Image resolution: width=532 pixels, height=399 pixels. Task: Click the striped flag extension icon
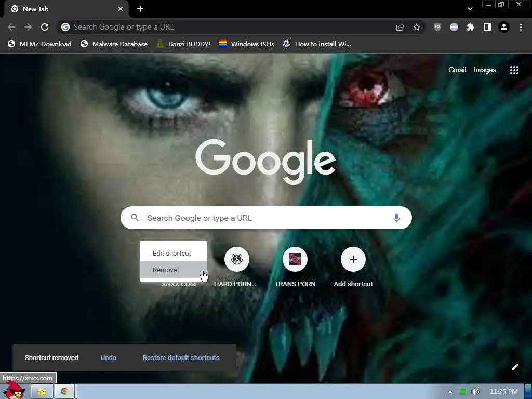[x=454, y=27]
